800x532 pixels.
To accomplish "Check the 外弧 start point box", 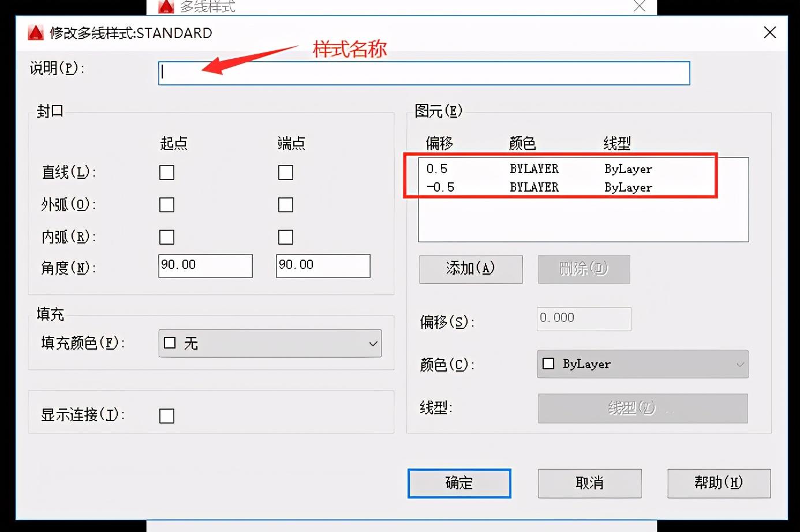I will pyautogui.click(x=166, y=204).
